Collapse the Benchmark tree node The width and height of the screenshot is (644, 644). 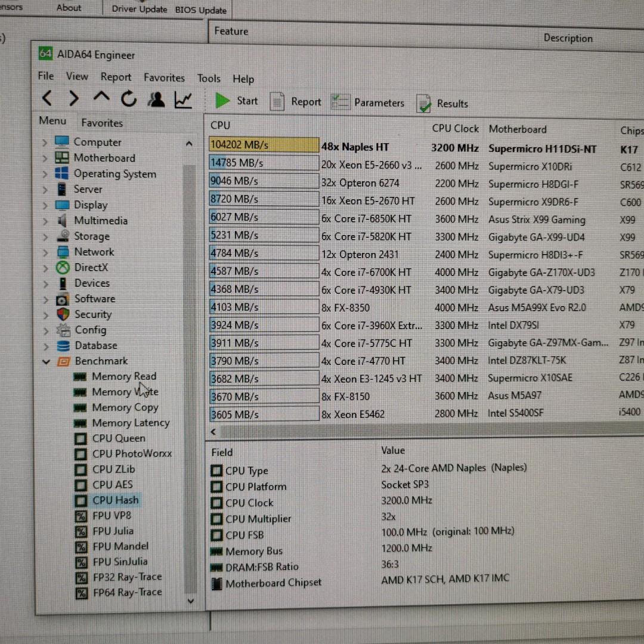46,361
